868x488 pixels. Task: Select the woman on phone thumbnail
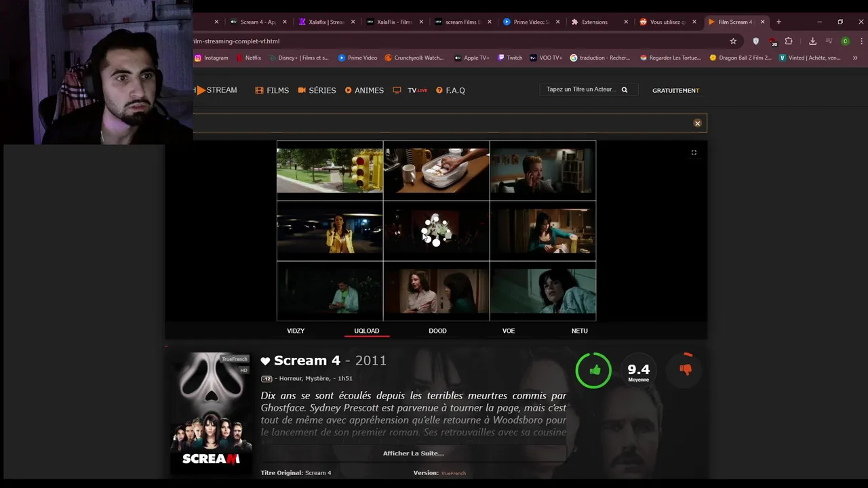pos(542,171)
